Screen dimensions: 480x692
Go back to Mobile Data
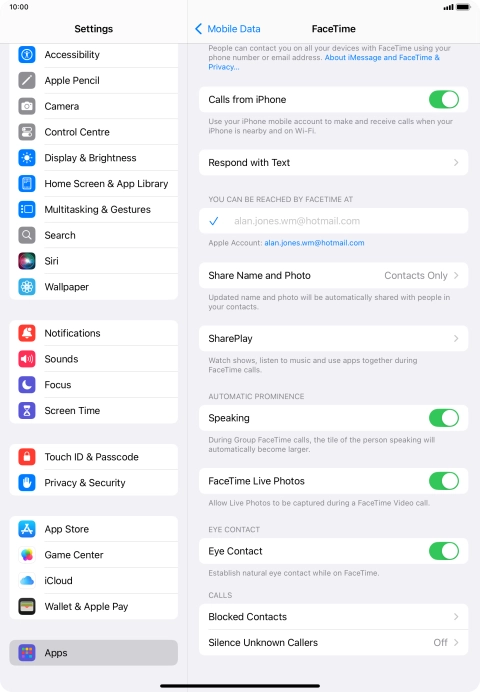[x=228, y=29]
